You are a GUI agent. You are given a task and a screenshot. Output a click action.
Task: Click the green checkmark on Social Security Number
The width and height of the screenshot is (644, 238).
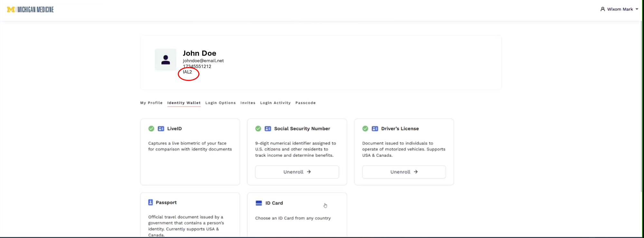[x=258, y=129]
